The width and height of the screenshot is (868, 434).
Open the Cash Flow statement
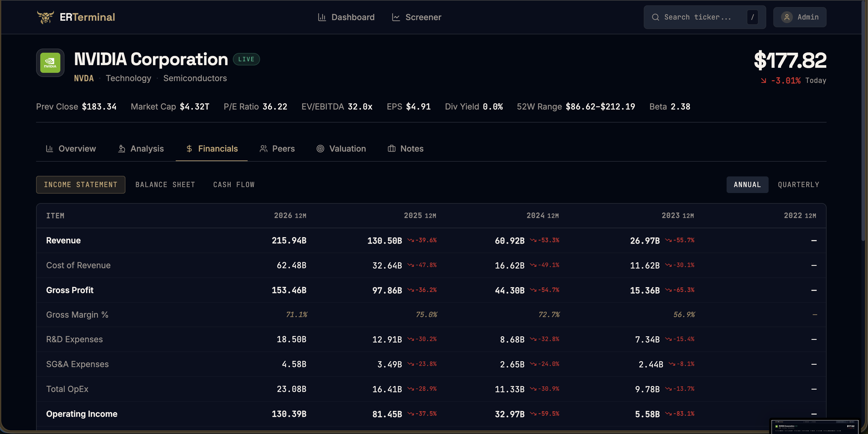click(233, 185)
